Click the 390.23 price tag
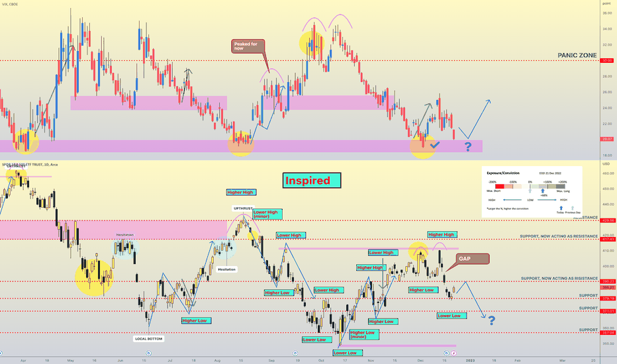Viewport: 617px width, 364px height. pos(607,281)
